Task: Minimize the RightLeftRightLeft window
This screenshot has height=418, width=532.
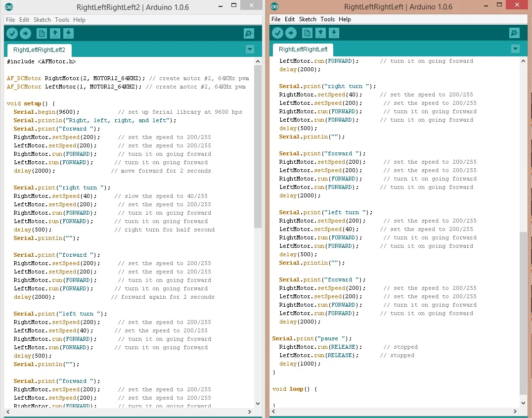Action: [x=486, y=5]
